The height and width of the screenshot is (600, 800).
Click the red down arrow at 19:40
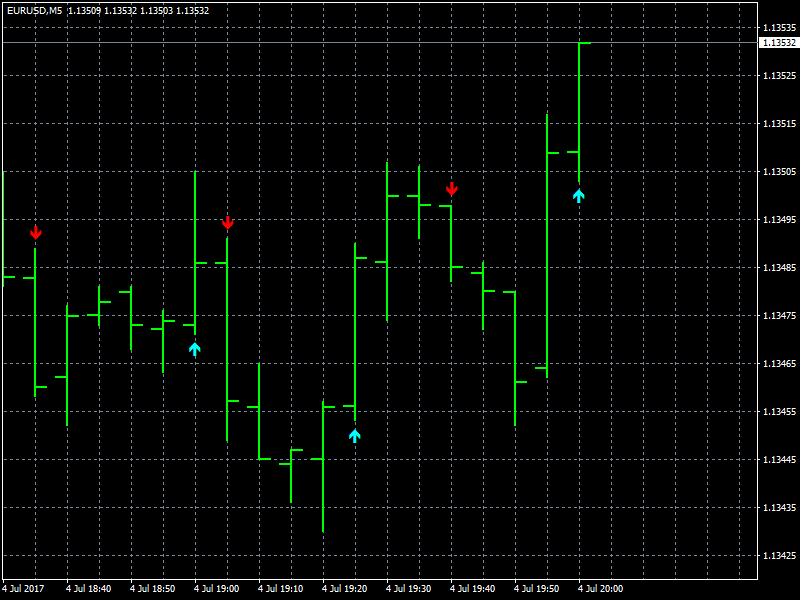tap(452, 189)
